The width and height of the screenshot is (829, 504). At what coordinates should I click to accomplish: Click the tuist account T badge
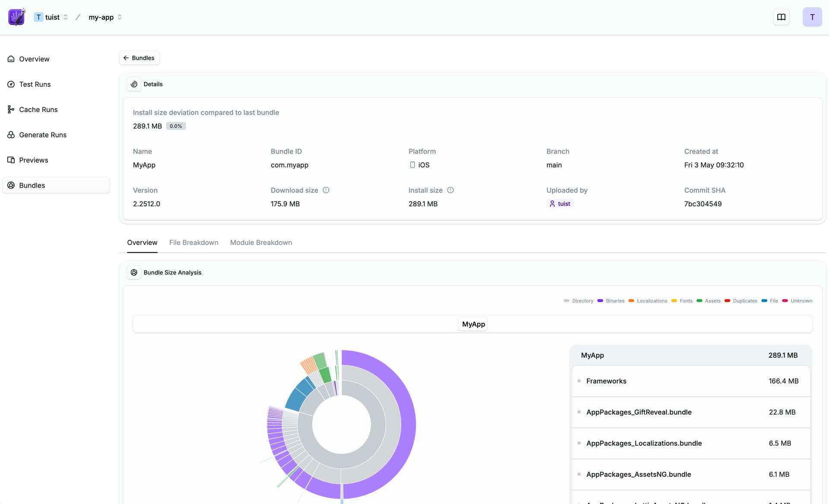pos(38,17)
